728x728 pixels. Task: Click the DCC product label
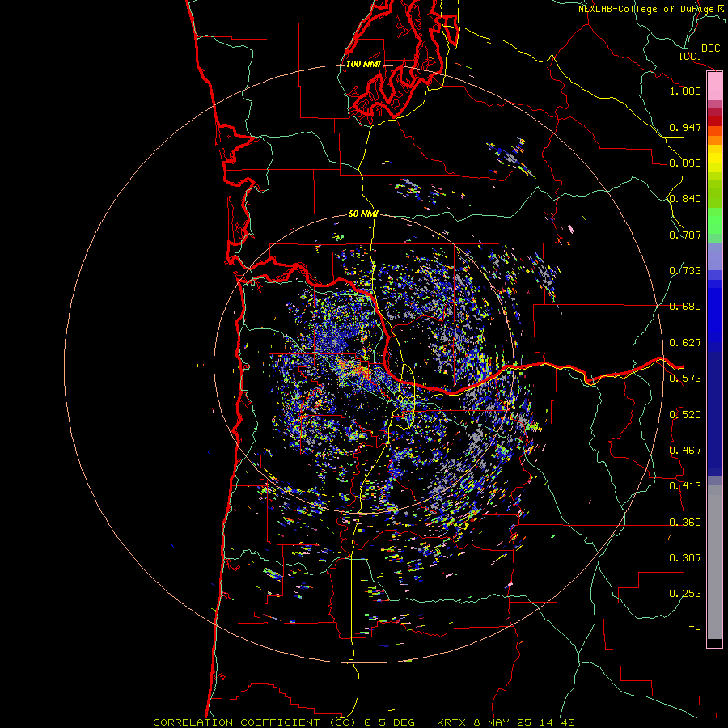pyautogui.click(x=710, y=49)
